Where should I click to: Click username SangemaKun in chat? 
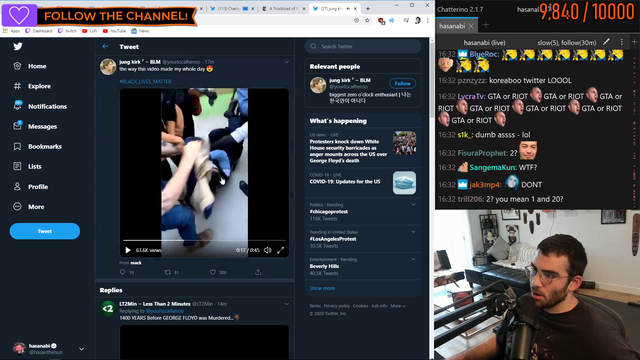(493, 167)
